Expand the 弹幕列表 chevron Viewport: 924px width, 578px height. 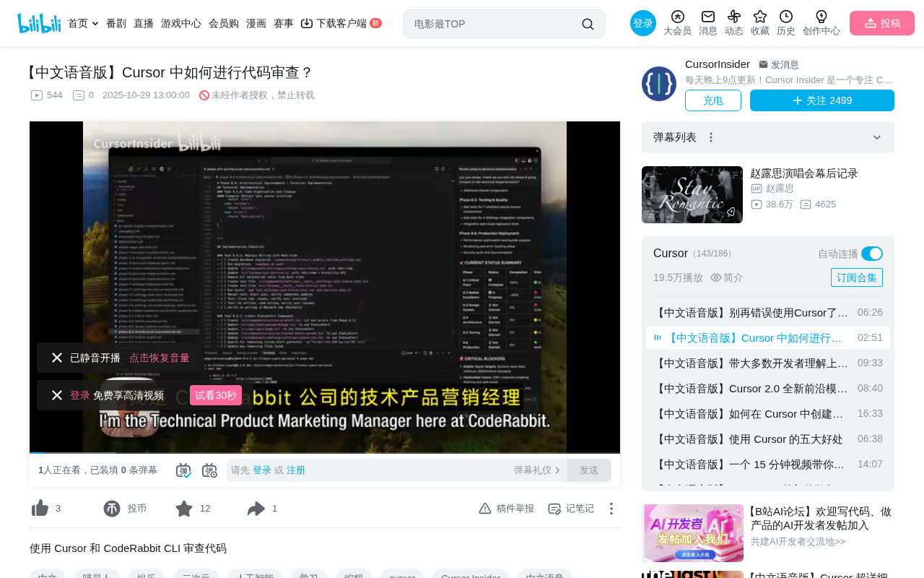[x=877, y=137]
